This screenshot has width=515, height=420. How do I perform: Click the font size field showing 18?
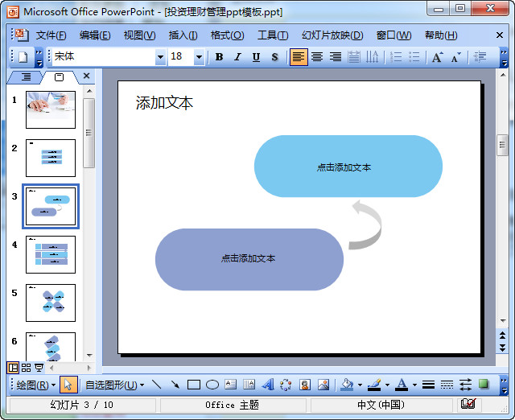tap(181, 57)
